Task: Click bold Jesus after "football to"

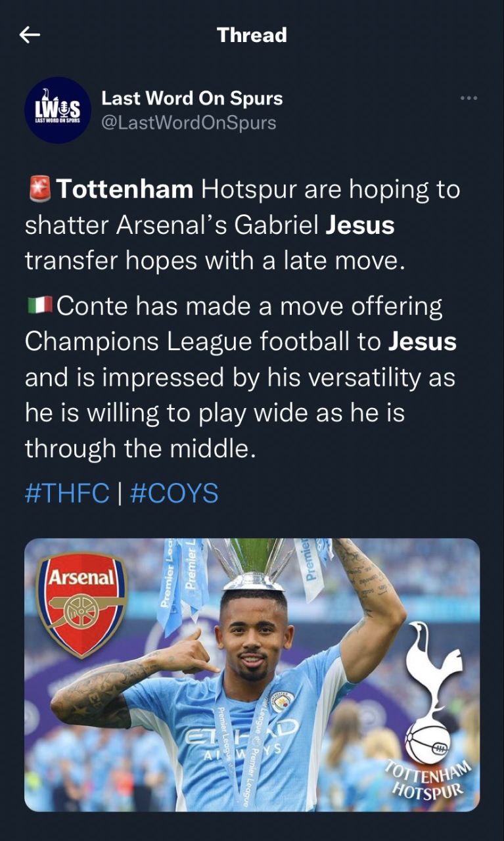Action: (x=422, y=342)
